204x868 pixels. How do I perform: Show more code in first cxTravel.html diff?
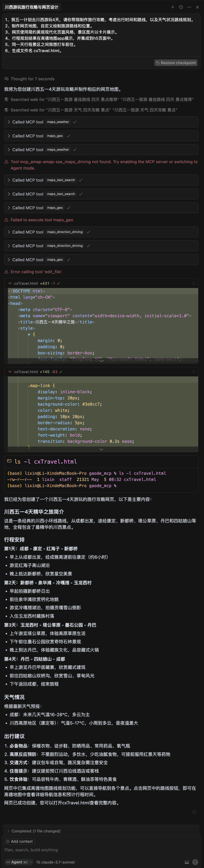pyautogui.click(x=101, y=361)
